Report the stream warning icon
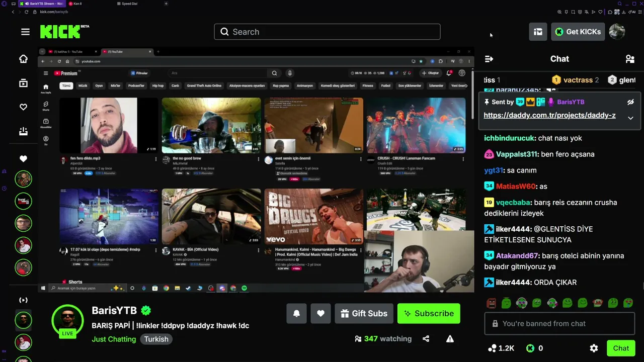644x362 pixels. point(450,339)
